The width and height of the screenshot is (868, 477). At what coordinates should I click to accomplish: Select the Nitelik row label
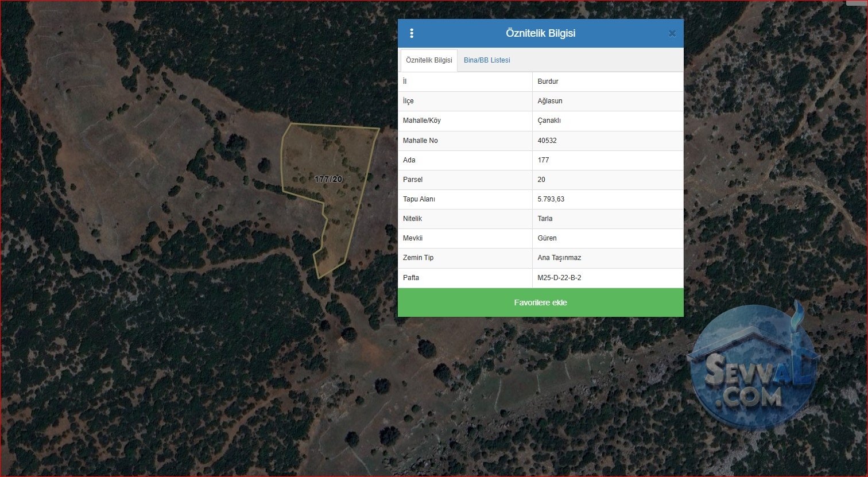(x=412, y=219)
